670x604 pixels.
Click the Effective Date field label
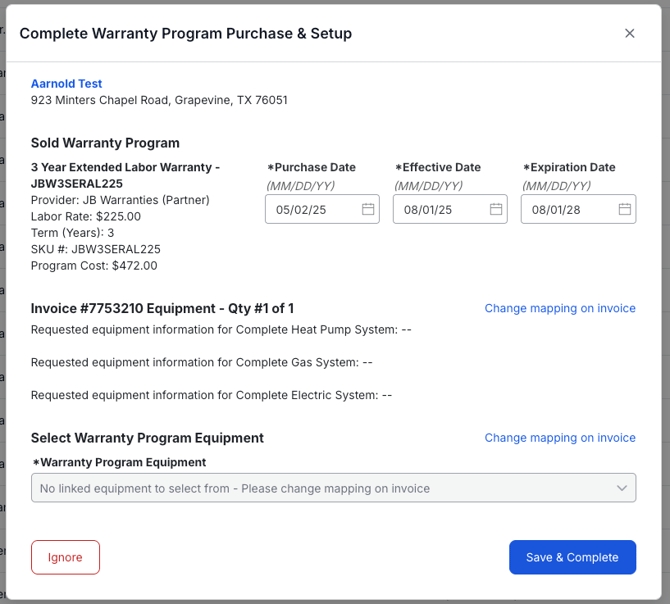pos(441,168)
